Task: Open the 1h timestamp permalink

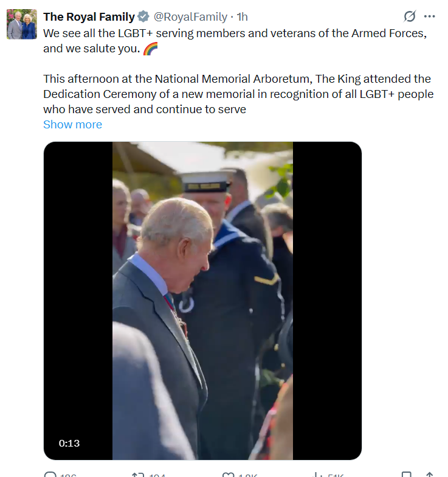Action: tap(242, 17)
